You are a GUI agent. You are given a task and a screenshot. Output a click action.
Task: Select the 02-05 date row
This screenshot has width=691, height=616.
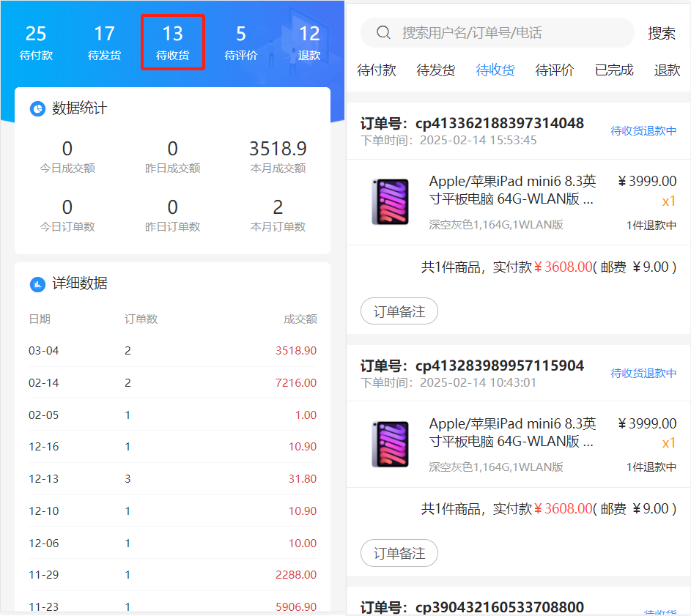point(173,415)
